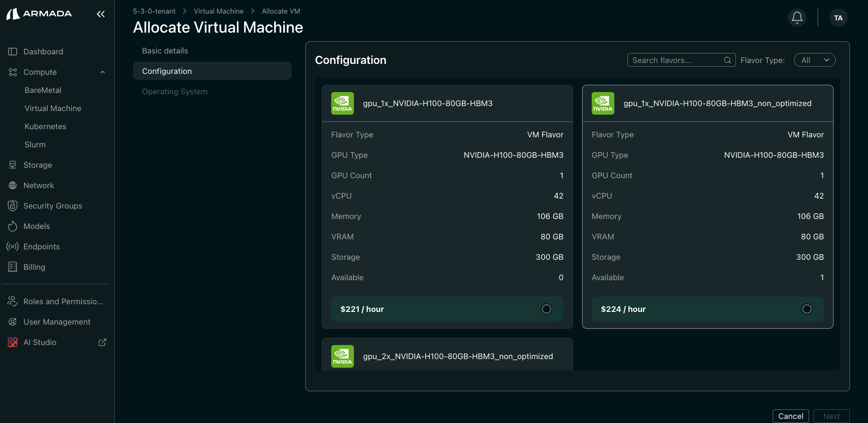Collapse the Compute section in sidebar
Image resolution: width=868 pixels, height=423 pixels.
102,72
